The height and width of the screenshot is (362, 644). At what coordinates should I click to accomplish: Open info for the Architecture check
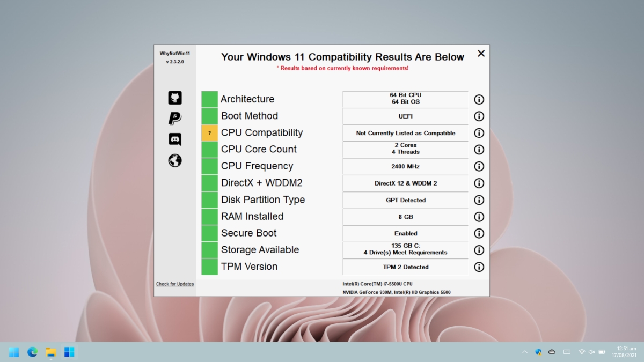pos(479,99)
